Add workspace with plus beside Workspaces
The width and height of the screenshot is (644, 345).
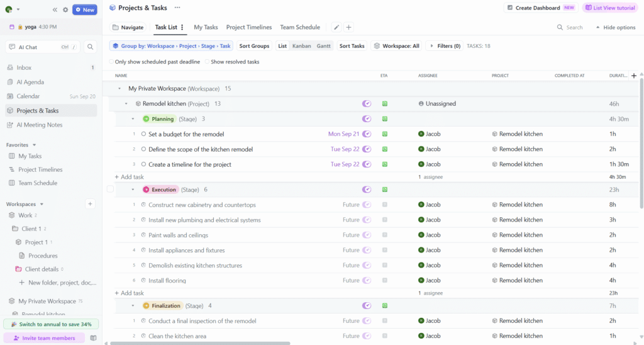[x=90, y=204]
